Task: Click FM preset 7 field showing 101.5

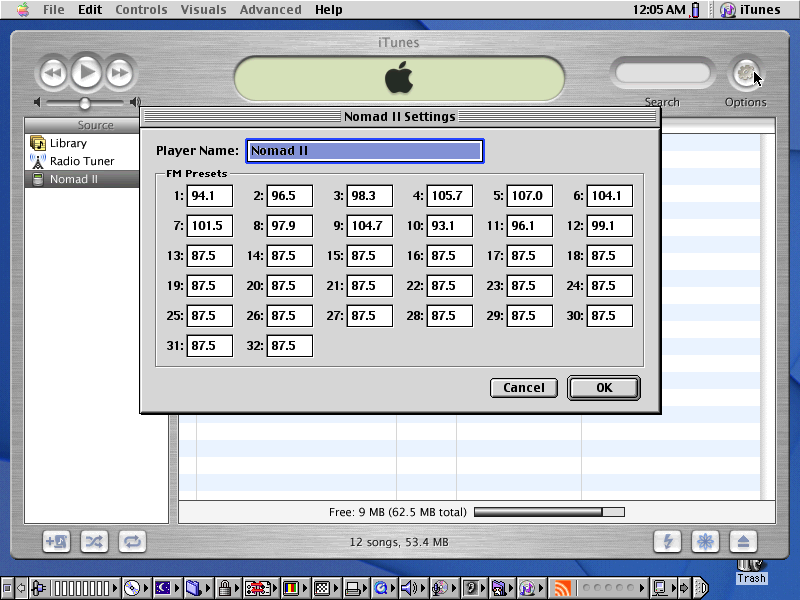Action: 210,226
